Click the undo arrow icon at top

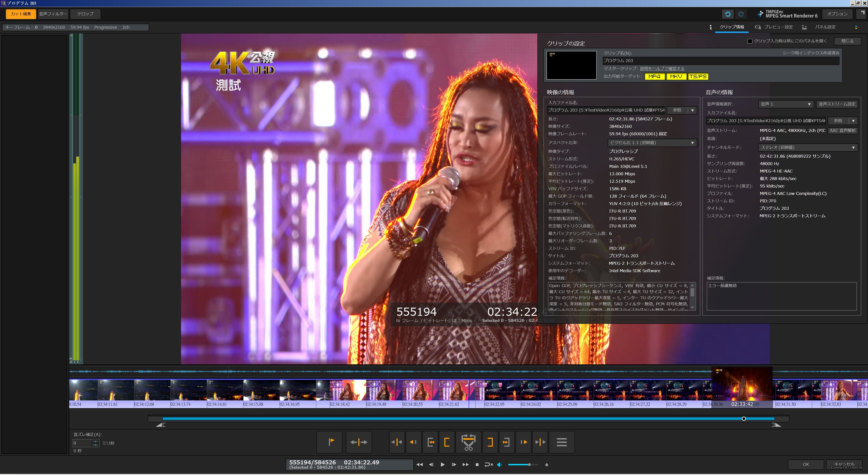(728, 14)
